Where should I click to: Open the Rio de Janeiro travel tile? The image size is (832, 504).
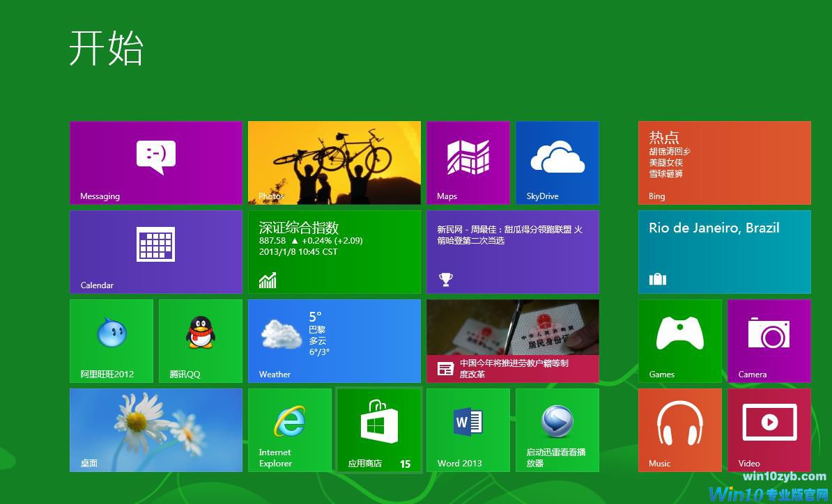click(x=724, y=251)
